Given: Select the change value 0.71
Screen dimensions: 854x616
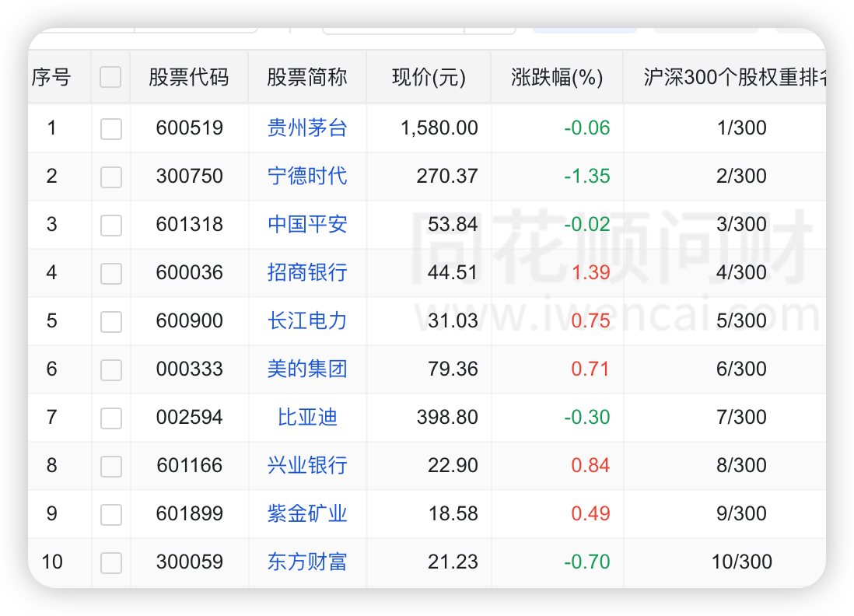Looking at the screenshot, I should point(590,369).
